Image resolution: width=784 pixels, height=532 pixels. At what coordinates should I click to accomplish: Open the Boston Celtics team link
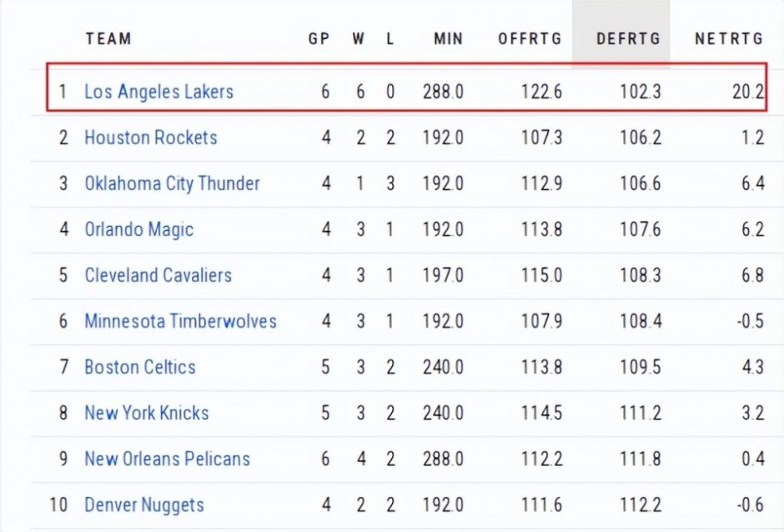pyautogui.click(x=139, y=367)
